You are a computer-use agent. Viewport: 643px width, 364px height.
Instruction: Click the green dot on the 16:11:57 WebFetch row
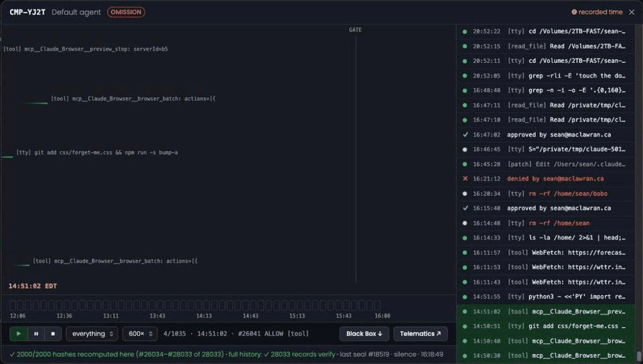[465, 253]
